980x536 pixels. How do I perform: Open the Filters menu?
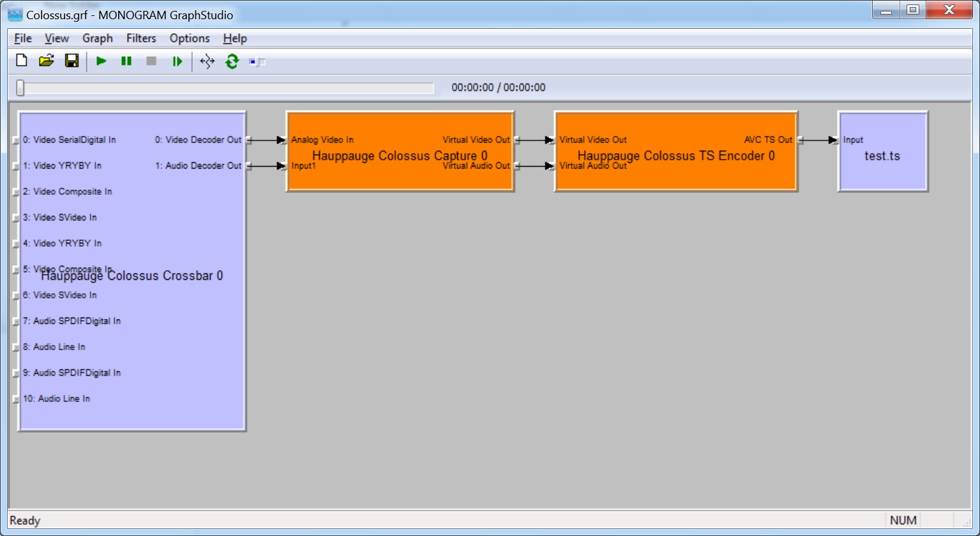click(x=141, y=38)
